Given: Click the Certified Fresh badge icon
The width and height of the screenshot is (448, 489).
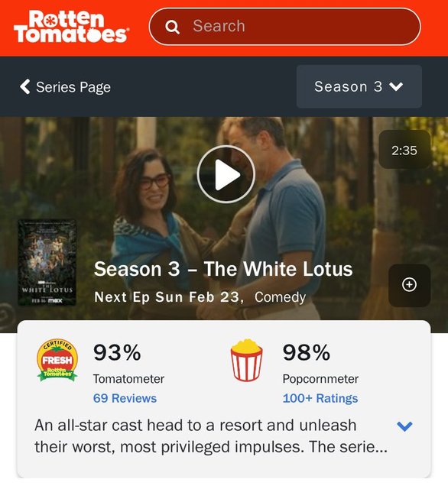Looking at the screenshot, I should click(57, 360).
